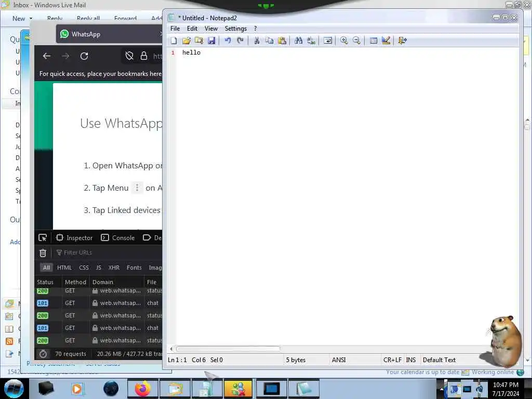Click the media player icon in the taskbar
Screen dimensions: 532x399
pyautogui.click(x=77, y=389)
